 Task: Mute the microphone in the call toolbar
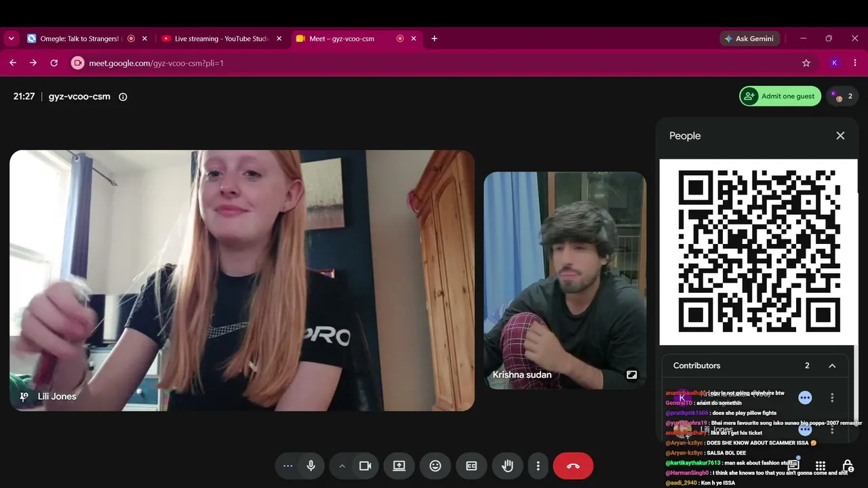click(x=311, y=466)
